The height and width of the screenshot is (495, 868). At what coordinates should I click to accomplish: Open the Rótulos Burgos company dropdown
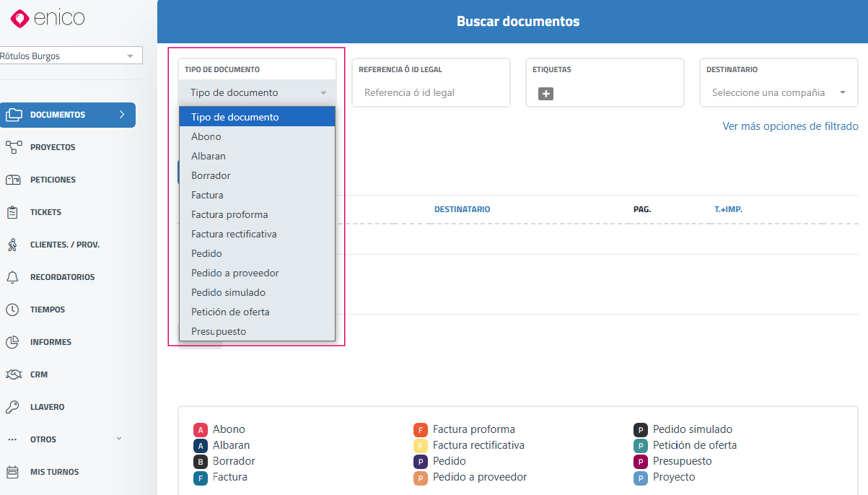coord(70,56)
